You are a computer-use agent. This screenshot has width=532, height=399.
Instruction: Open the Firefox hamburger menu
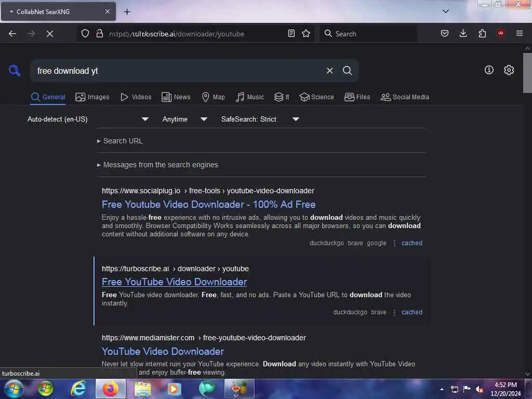520,33
